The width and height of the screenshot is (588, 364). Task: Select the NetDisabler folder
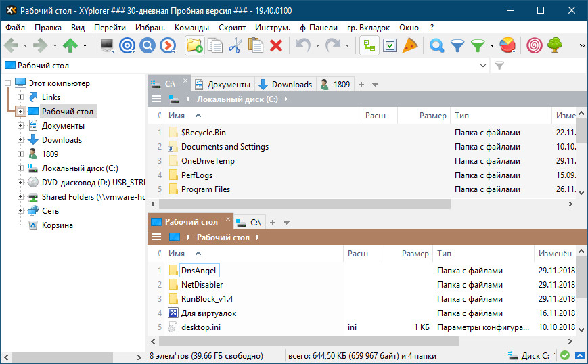202,285
